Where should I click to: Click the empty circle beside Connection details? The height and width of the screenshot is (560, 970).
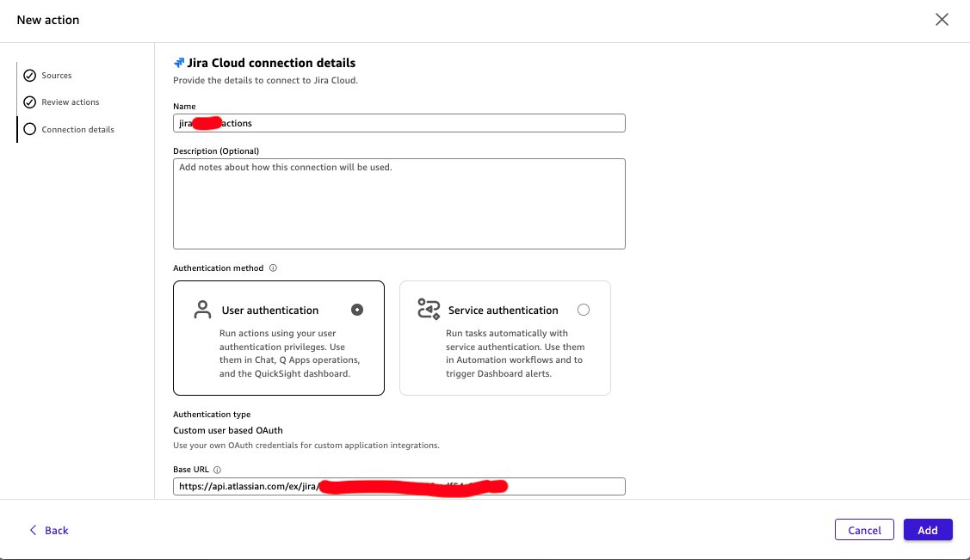pyautogui.click(x=30, y=129)
